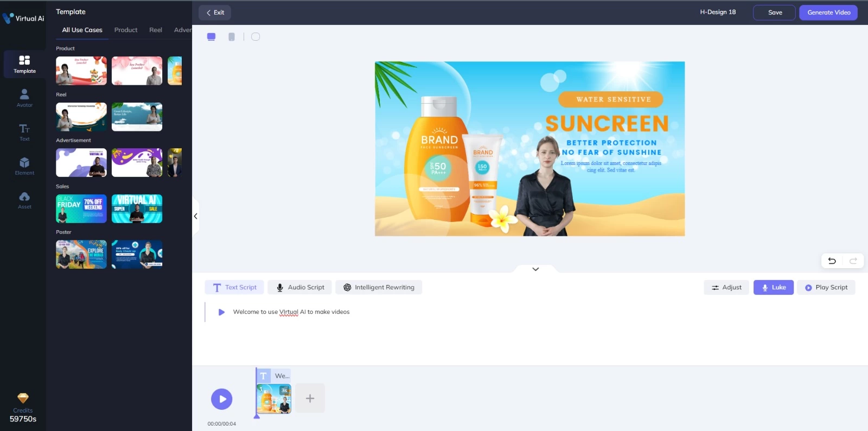Click the Credits diamond icon
Viewport: 868px width, 431px height.
[x=23, y=398]
